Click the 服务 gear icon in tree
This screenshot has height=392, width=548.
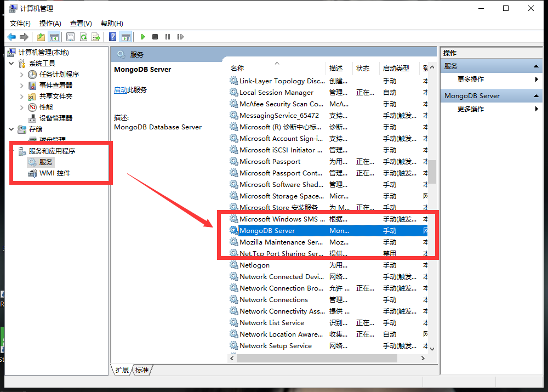[x=32, y=162]
